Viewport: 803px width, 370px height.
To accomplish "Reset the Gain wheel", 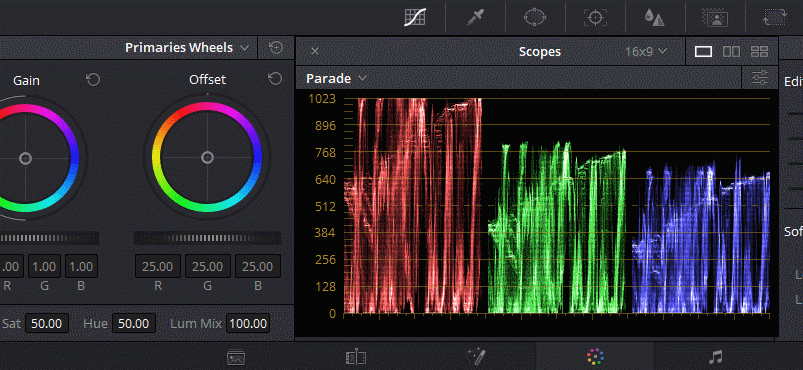I will pyautogui.click(x=93, y=79).
